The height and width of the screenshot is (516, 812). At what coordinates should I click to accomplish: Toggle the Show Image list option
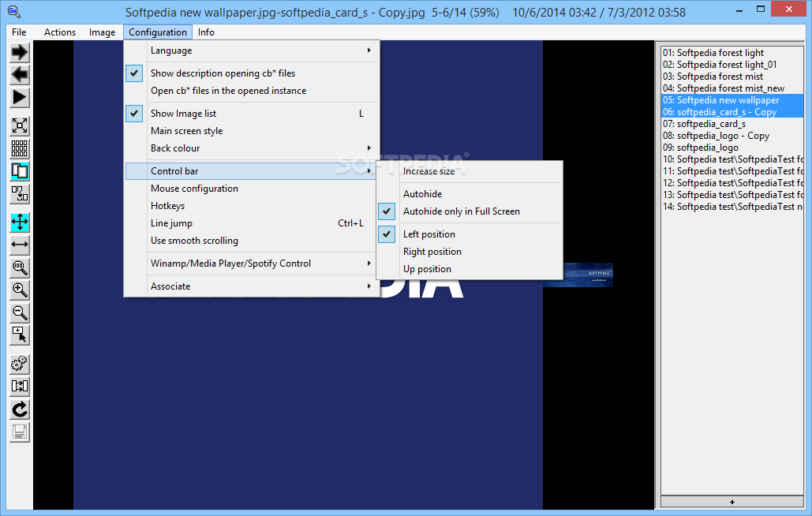252,114
